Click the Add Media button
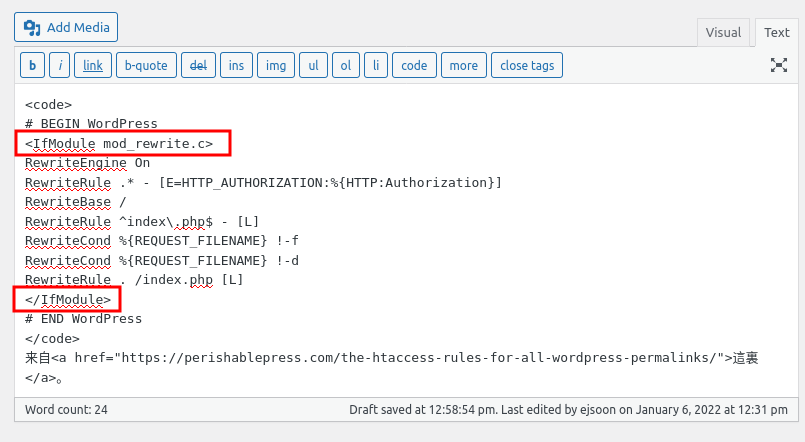 click(67, 26)
